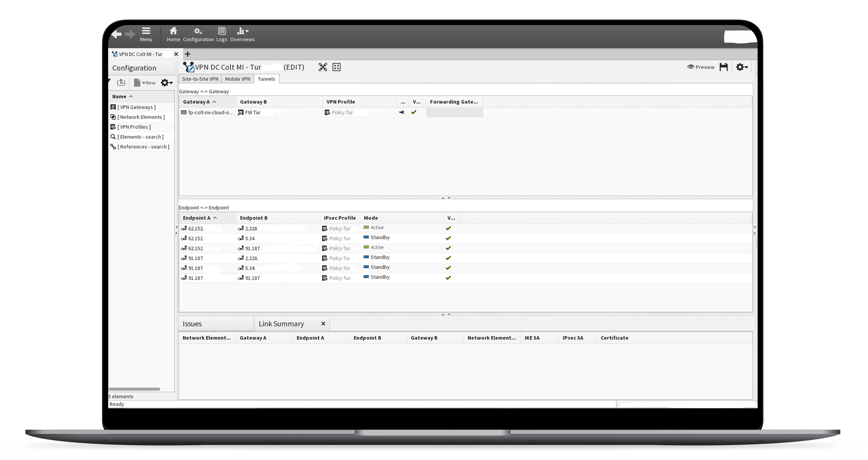Switch to the Mobile VPN tab

coord(237,79)
